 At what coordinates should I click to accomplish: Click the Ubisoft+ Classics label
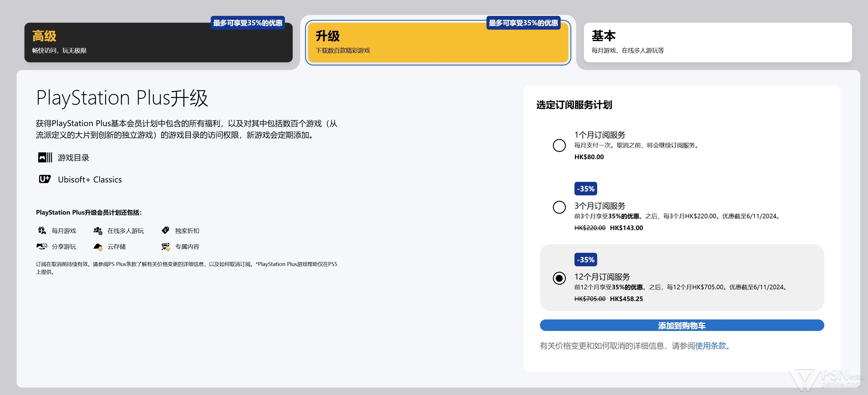[90, 180]
